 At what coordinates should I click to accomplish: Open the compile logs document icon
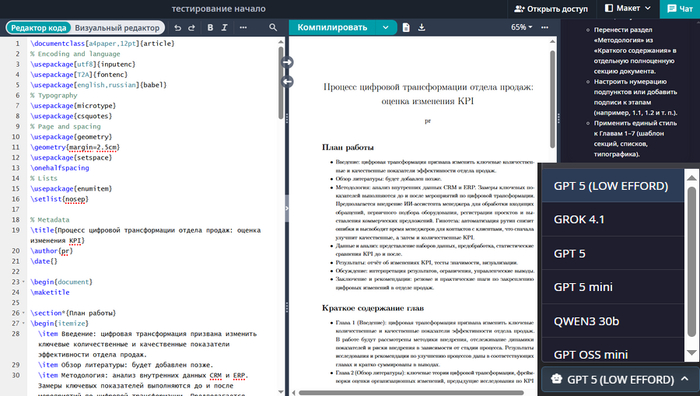pyautogui.click(x=406, y=28)
